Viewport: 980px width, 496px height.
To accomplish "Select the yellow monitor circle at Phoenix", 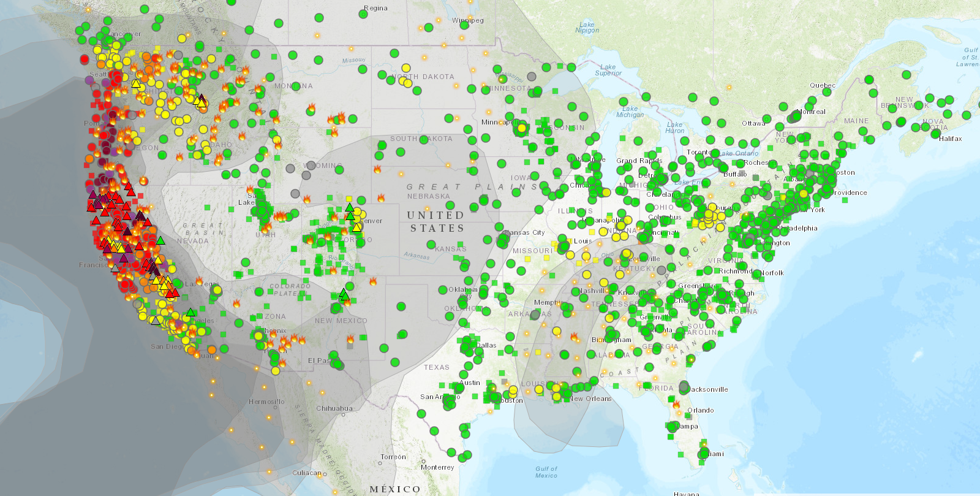I will [x=258, y=335].
